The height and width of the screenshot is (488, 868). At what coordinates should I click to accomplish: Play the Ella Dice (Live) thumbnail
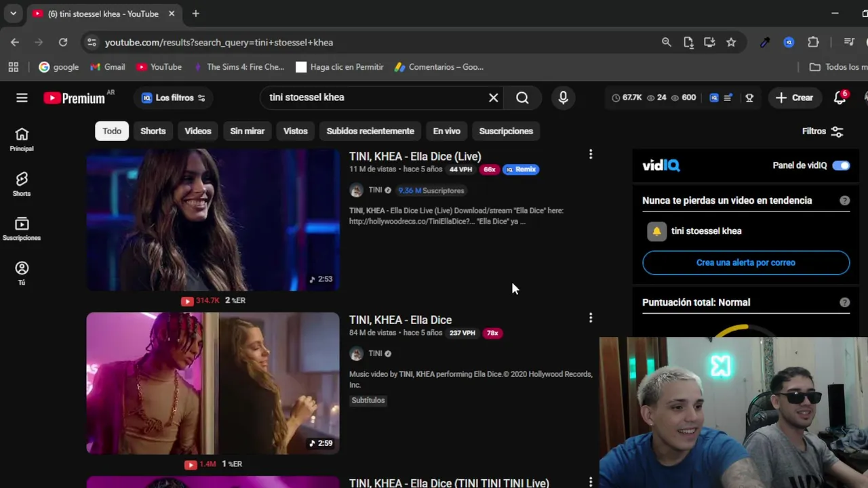[213, 220]
